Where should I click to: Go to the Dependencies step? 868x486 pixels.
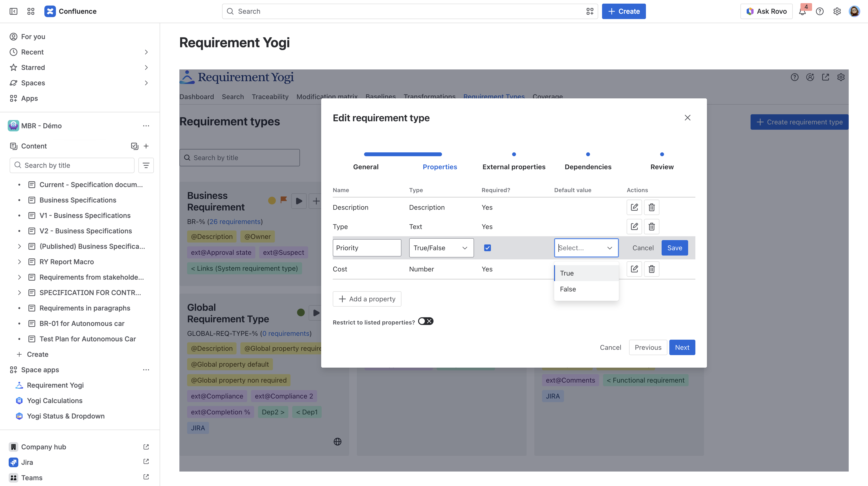(588, 167)
